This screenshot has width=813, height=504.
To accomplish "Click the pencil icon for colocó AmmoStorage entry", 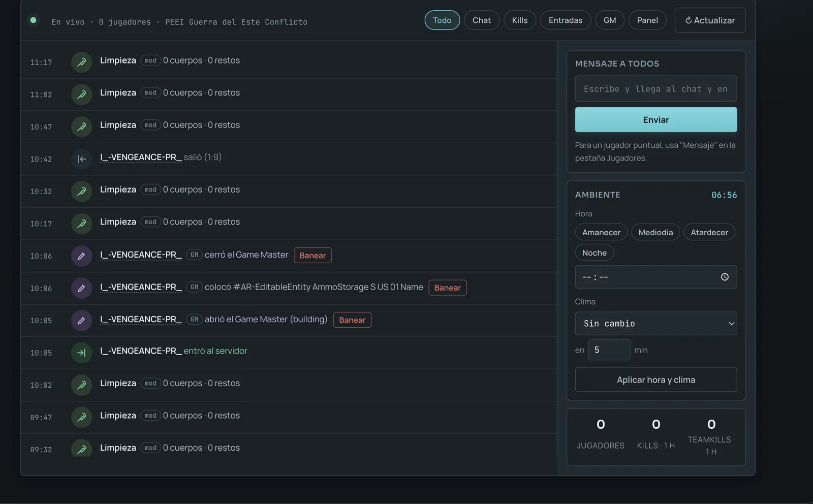I will pyautogui.click(x=81, y=288).
